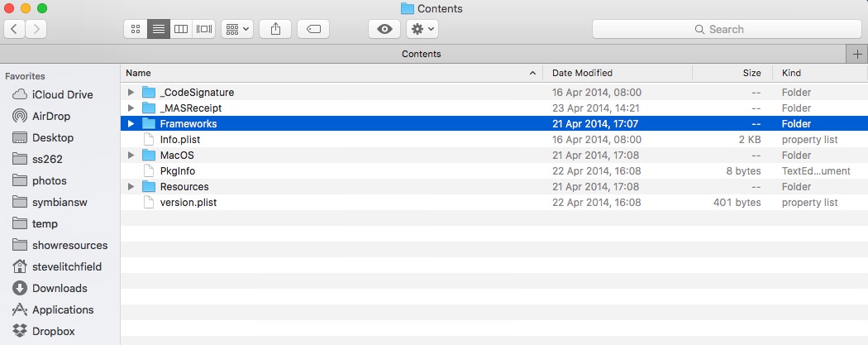Image resolution: width=868 pixels, height=345 pixels.
Task: Open the Action gear dropdown menu
Action: tap(422, 29)
